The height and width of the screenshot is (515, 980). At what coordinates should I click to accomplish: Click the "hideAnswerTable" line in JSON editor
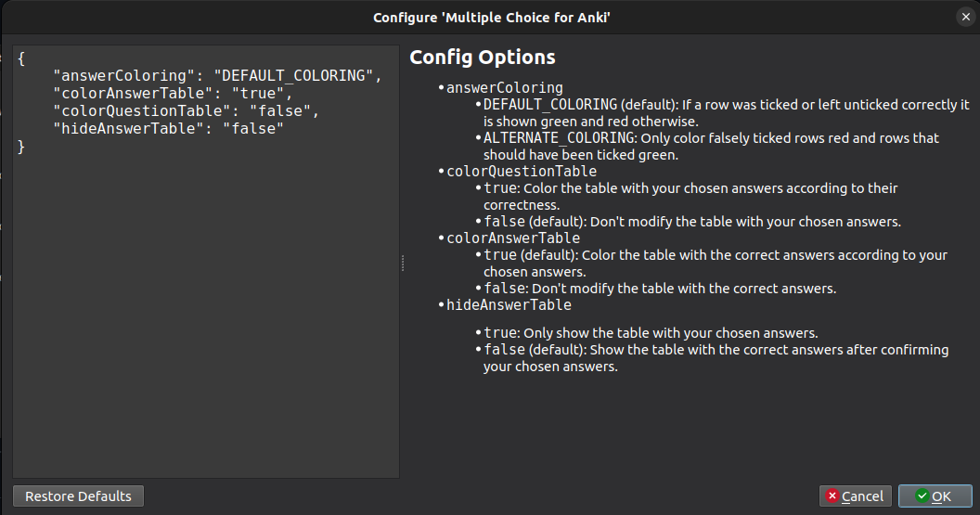pyautogui.click(x=168, y=129)
